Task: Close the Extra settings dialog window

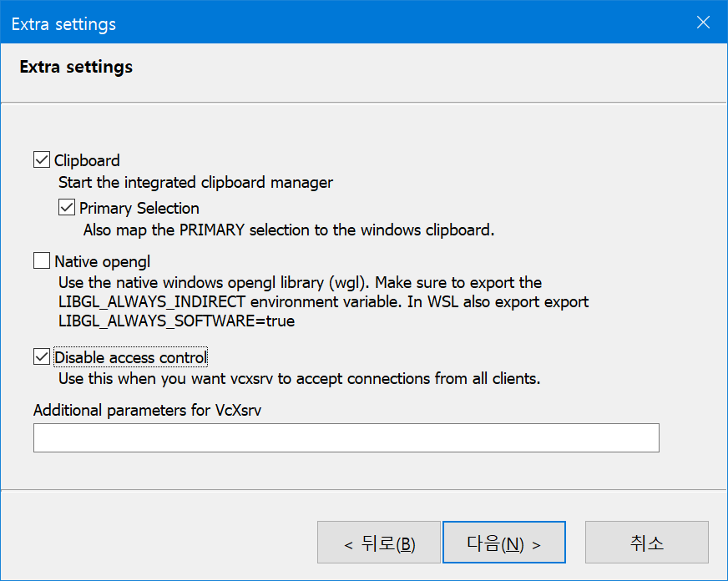Action: pyautogui.click(x=704, y=22)
